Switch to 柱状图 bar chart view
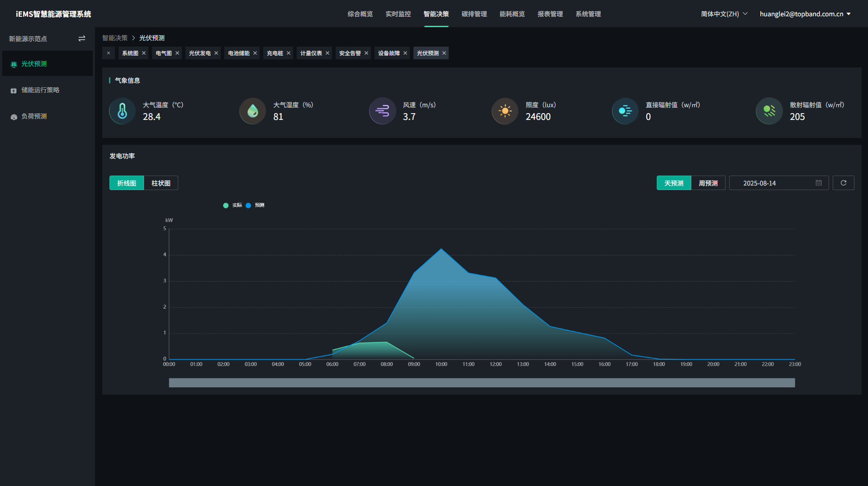The image size is (868, 486). click(161, 183)
